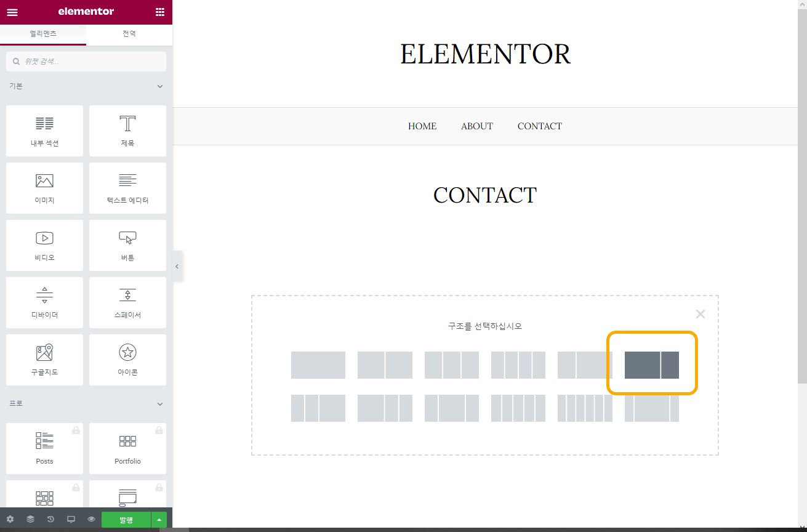Collapse the Elementor side panel handle

177,266
